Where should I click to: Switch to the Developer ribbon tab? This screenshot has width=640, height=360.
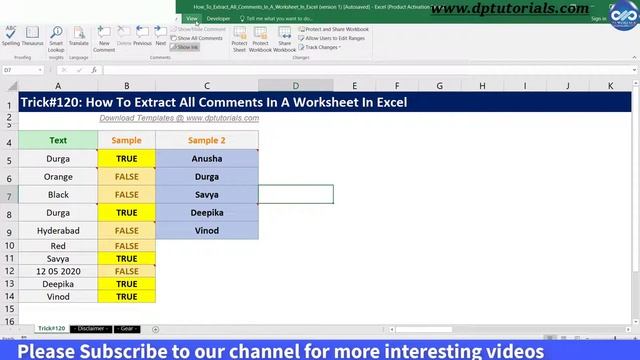tap(218, 18)
